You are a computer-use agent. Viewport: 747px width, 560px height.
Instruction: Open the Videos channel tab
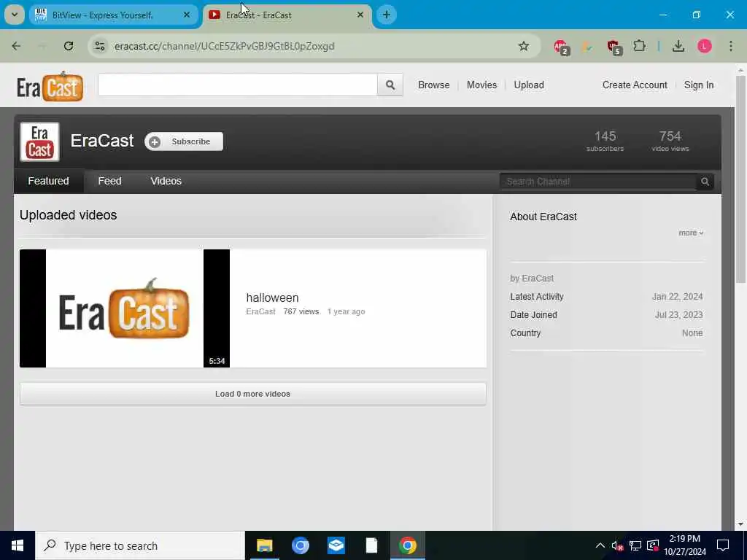[166, 181]
